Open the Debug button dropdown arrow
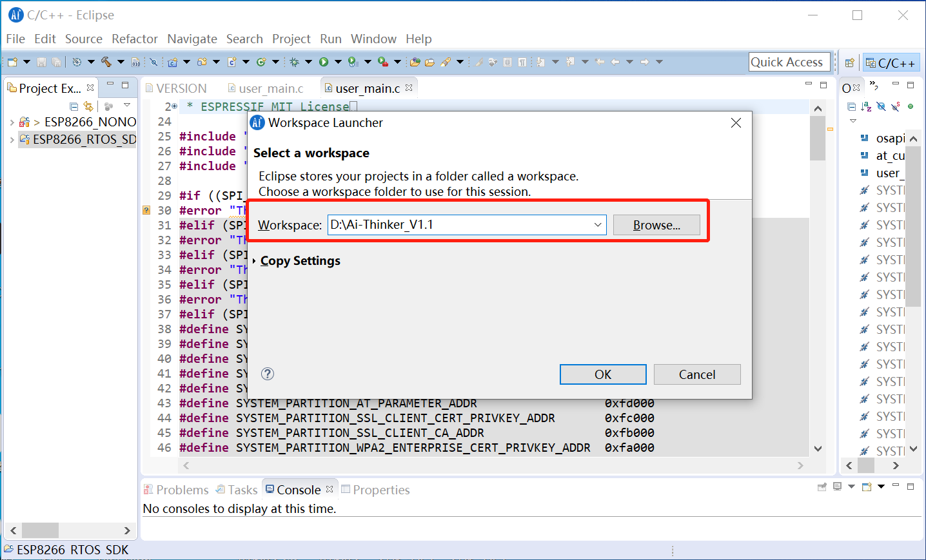926x560 pixels. click(308, 62)
